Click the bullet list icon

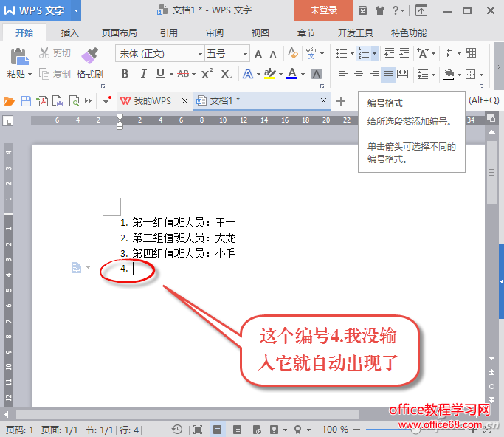(342, 53)
